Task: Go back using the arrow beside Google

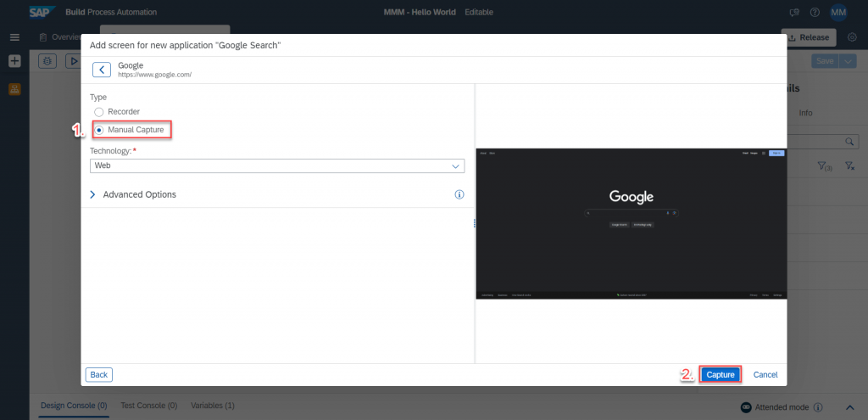Action: point(102,70)
